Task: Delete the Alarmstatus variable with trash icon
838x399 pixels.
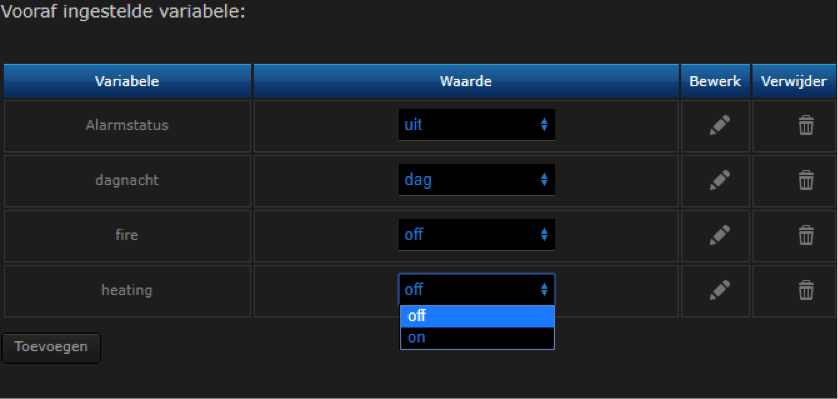Action: pos(806,126)
